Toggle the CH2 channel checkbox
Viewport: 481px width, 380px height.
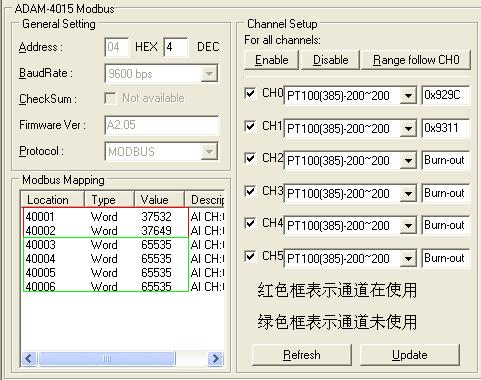(250, 158)
